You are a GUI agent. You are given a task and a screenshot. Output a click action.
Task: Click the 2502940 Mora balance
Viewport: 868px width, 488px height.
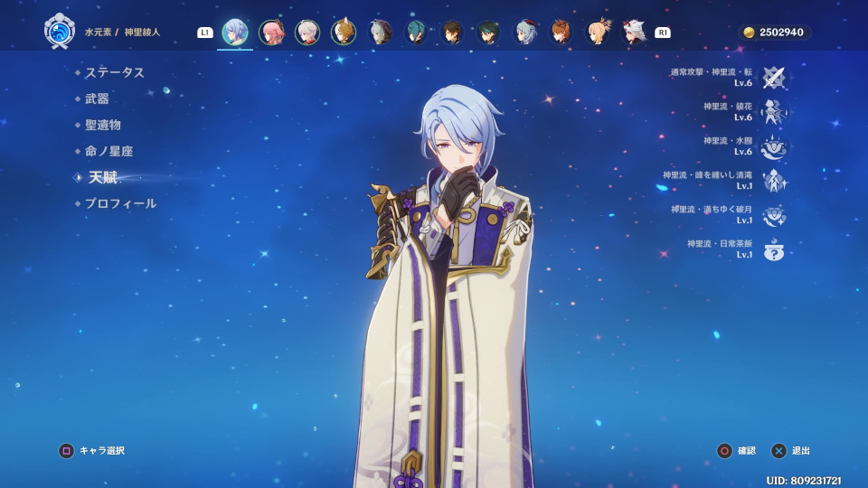coord(781,33)
